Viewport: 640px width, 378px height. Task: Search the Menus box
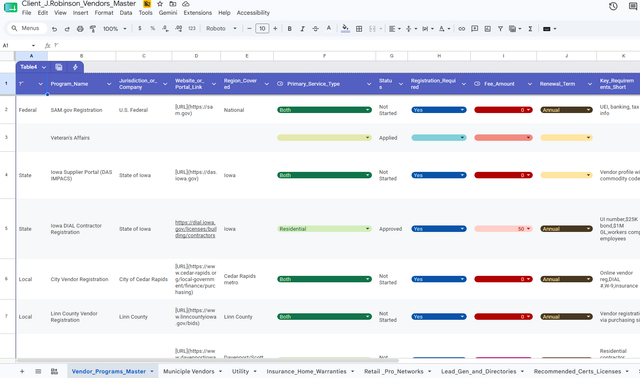pos(27,28)
